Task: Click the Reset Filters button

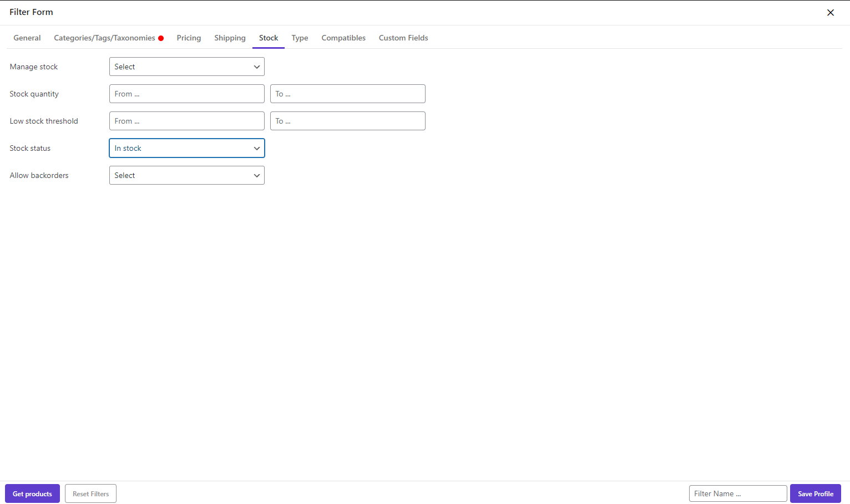Action: click(90, 493)
